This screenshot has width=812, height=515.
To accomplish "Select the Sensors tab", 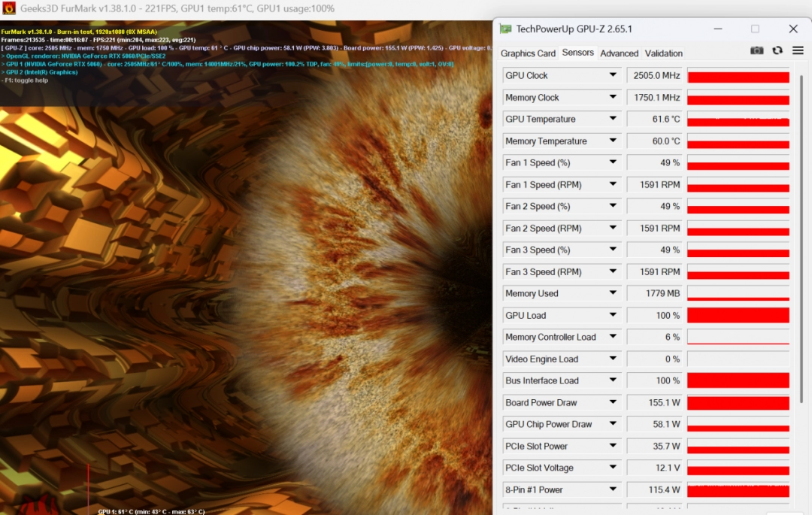I will tap(577, 53).
